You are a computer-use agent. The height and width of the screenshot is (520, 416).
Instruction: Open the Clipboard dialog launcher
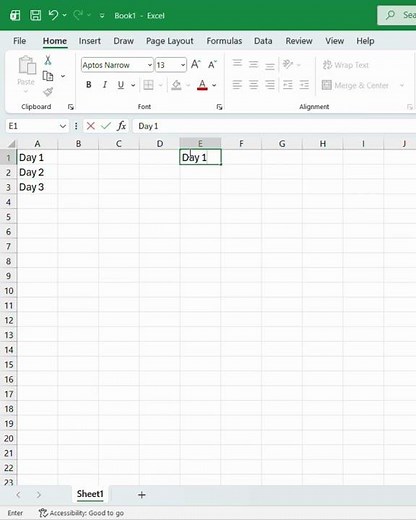tap(70, 107)
